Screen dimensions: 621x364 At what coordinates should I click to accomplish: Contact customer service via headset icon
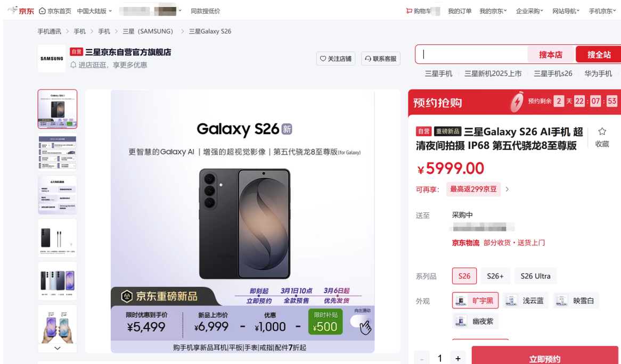pyautogui.click(x=368, y=59)
